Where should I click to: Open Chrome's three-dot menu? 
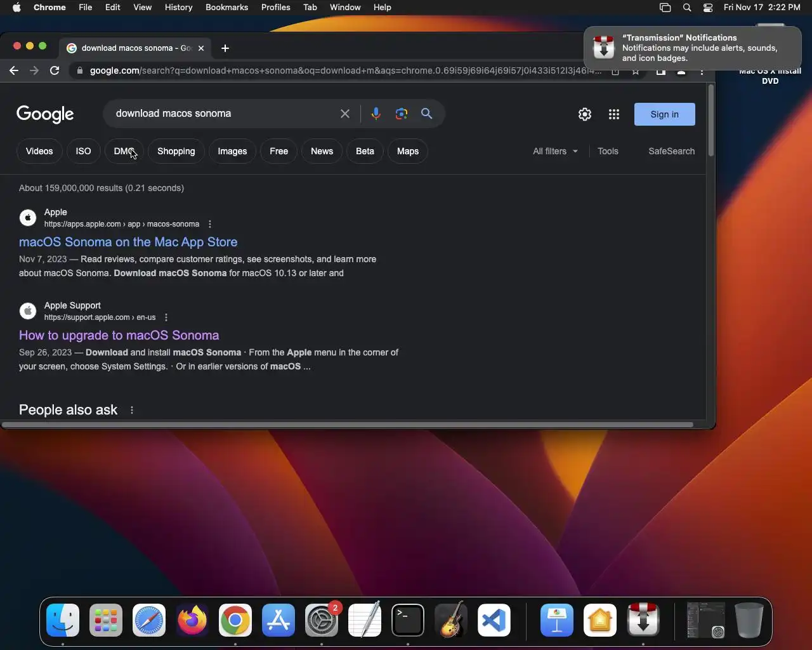[x=702, y=71]
